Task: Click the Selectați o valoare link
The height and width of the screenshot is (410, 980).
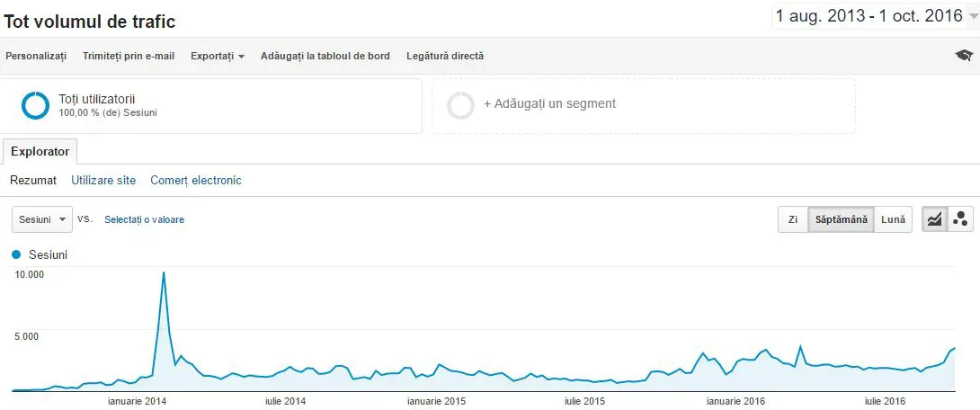Action: coord(145,219)
